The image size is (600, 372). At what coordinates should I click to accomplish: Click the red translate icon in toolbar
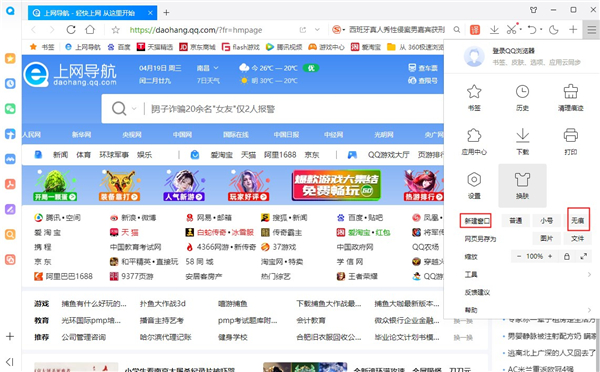(x=475, y=29)
